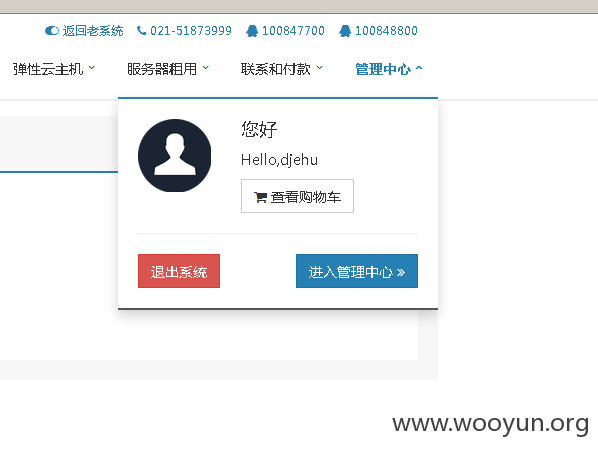Click the Hello,djehu username text
The image size is (598, 452).
click(279, 160)
